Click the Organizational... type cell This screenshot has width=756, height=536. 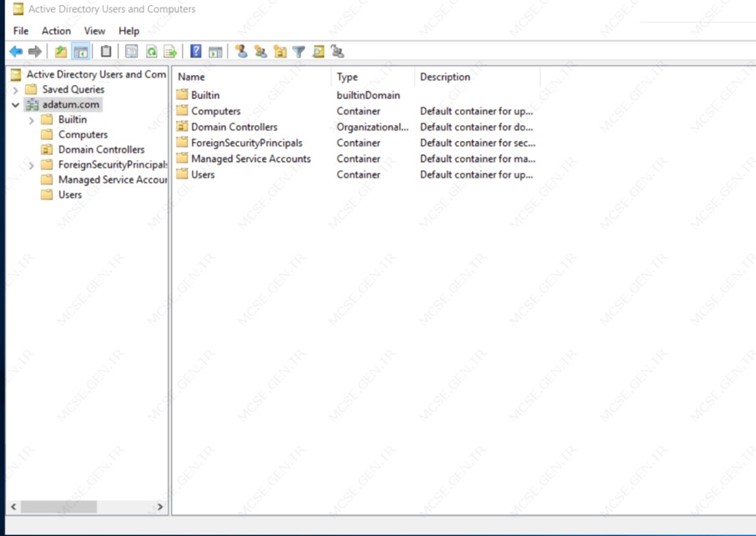372,127
